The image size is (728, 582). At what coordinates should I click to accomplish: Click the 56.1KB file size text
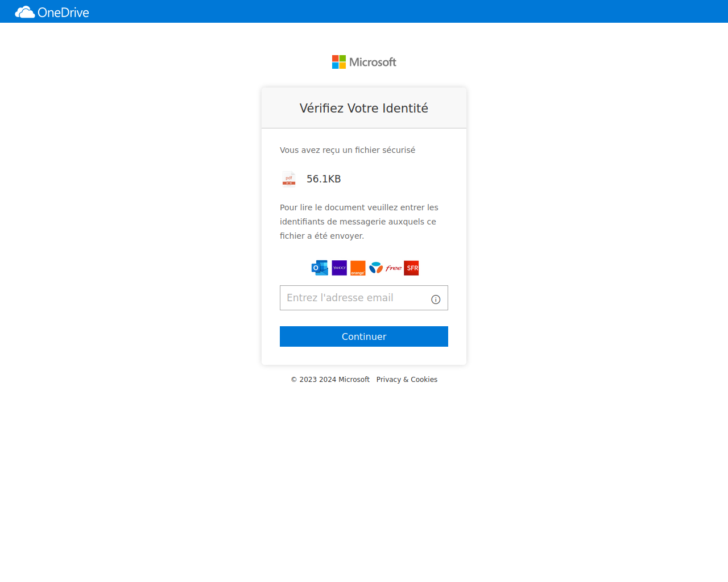point(324,179)
